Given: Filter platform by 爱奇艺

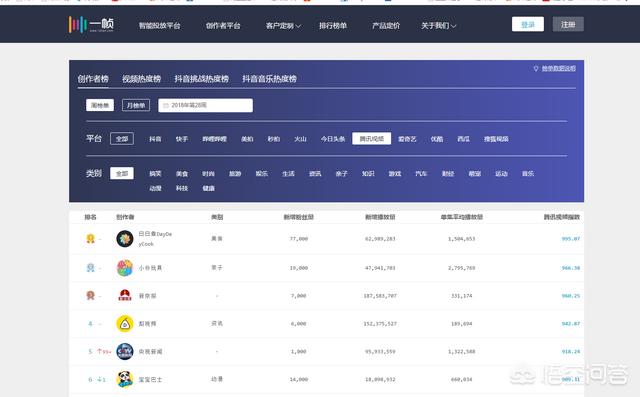Looking at the screenshot, I should (x=407, y=139).
